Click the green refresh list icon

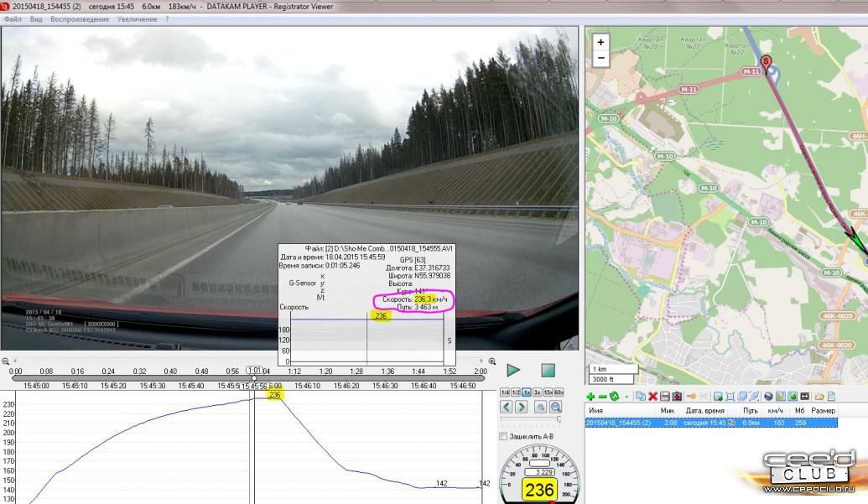(614, 396)
